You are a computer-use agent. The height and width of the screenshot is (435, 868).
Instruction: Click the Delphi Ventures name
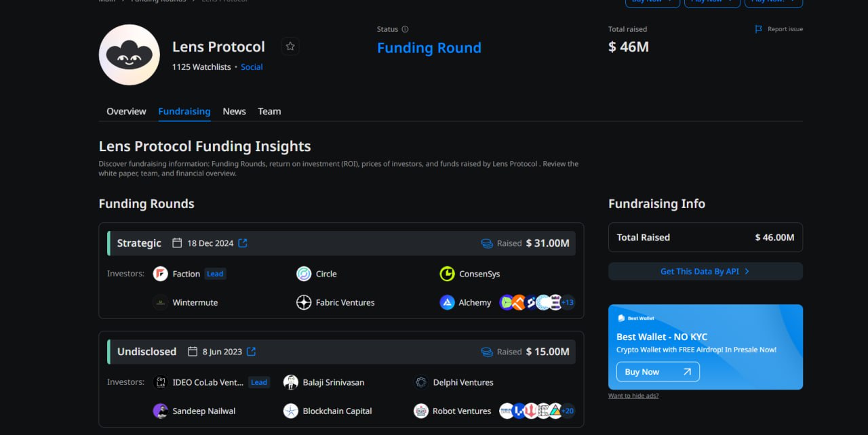click(463, 382)
